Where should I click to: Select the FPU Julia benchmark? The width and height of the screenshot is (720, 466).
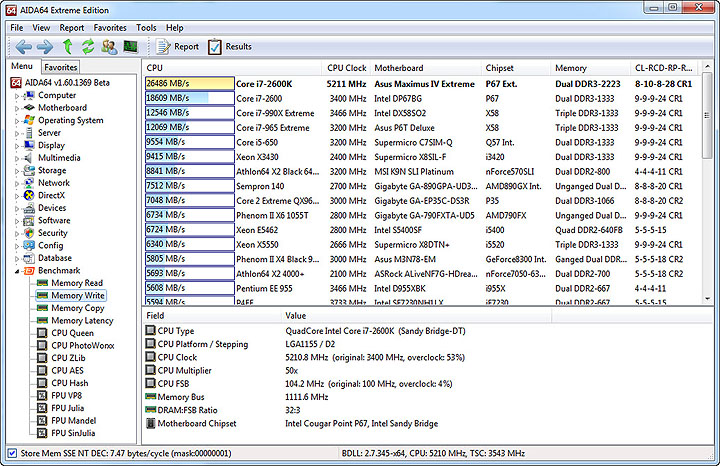pos(68,408)
